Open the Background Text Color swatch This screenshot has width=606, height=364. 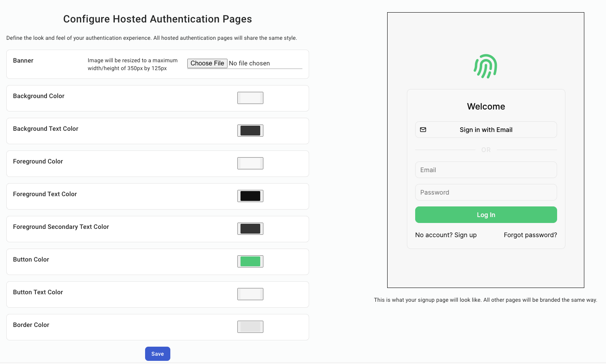[x=250, y=131]
